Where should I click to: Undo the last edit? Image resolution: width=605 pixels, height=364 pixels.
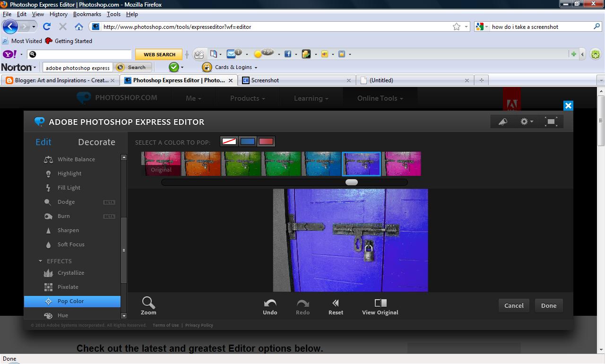270,306
